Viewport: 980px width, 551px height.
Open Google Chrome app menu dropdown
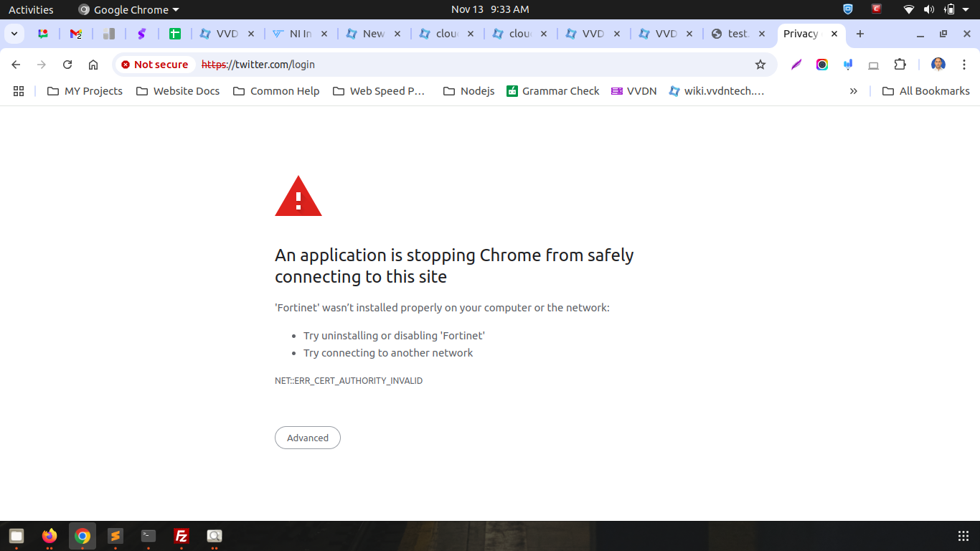[129, 10]
